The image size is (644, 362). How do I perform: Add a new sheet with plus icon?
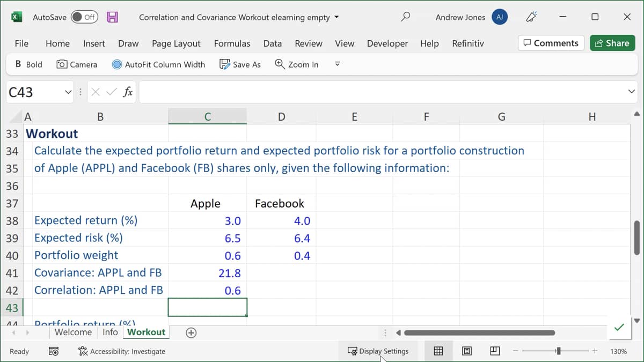(191, 333)
